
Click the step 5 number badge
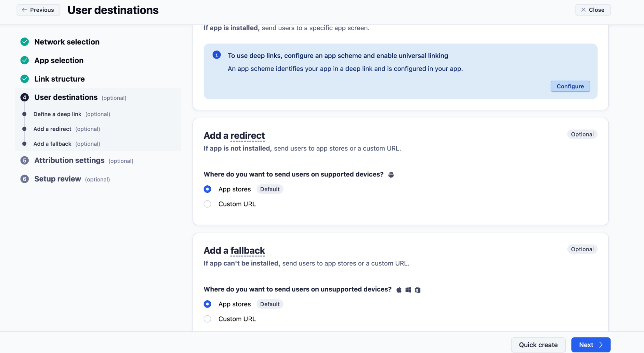coord(24,160)
